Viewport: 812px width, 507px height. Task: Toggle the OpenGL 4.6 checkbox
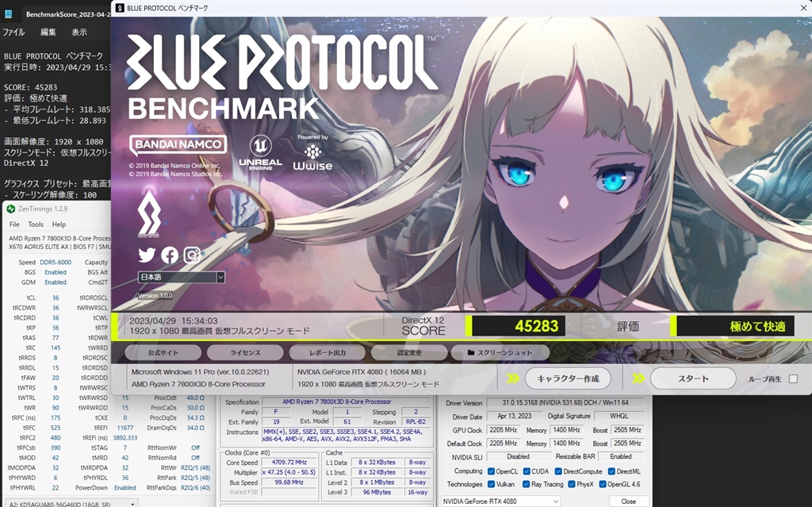[603, 484]
